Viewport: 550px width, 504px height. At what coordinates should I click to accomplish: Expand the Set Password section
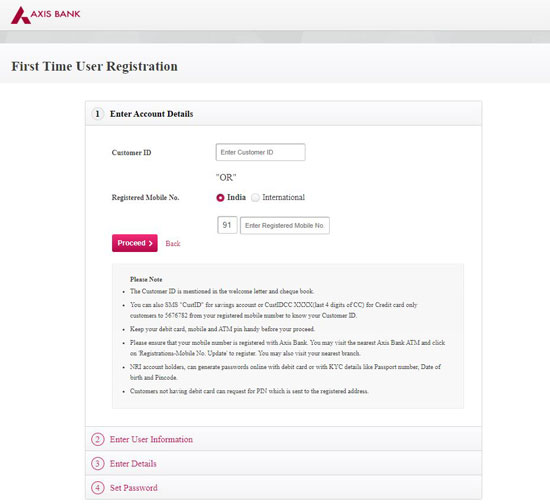[283, 488]
